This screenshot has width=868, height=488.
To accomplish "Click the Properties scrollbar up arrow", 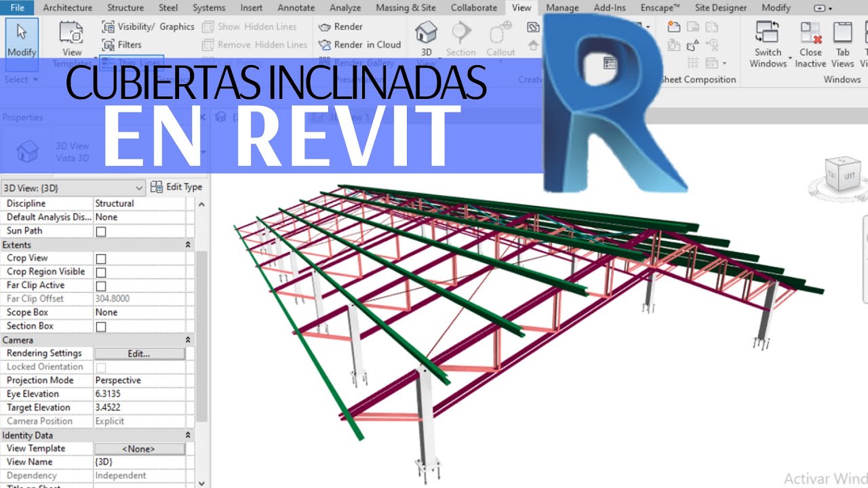I will 201,203.
